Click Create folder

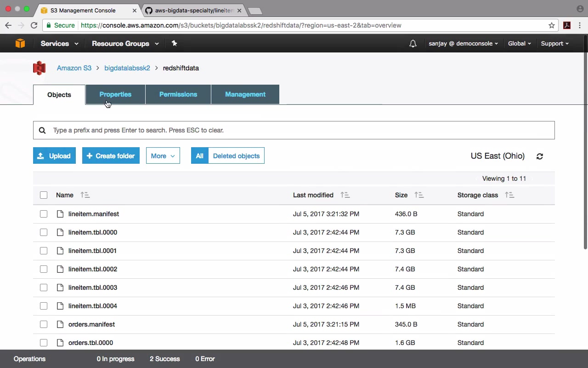(x=111, y=156)
